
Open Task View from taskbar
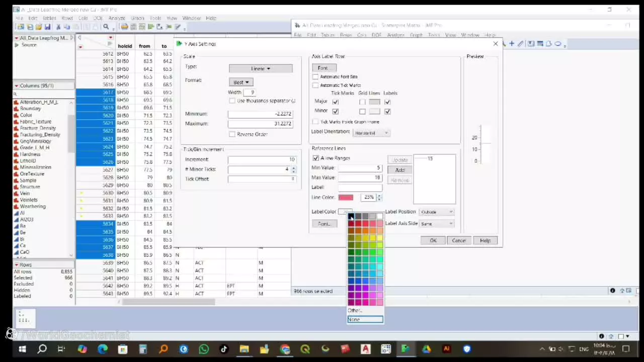[61, 349]
